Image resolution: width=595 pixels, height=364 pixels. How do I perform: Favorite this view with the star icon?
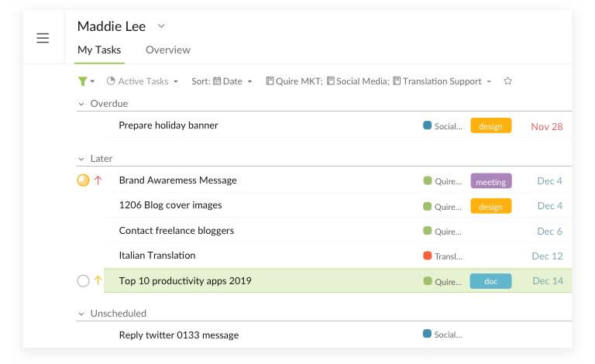(507, 81)
